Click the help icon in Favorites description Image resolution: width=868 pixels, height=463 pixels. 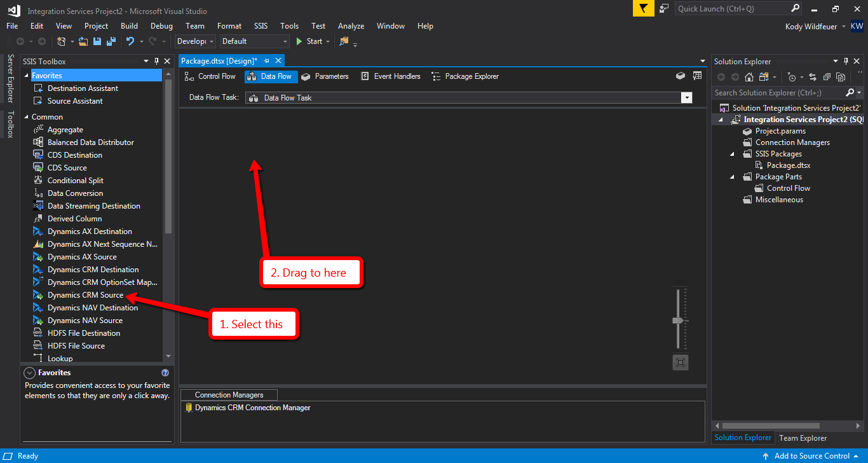pyautogui.click(x=165, y=373)
